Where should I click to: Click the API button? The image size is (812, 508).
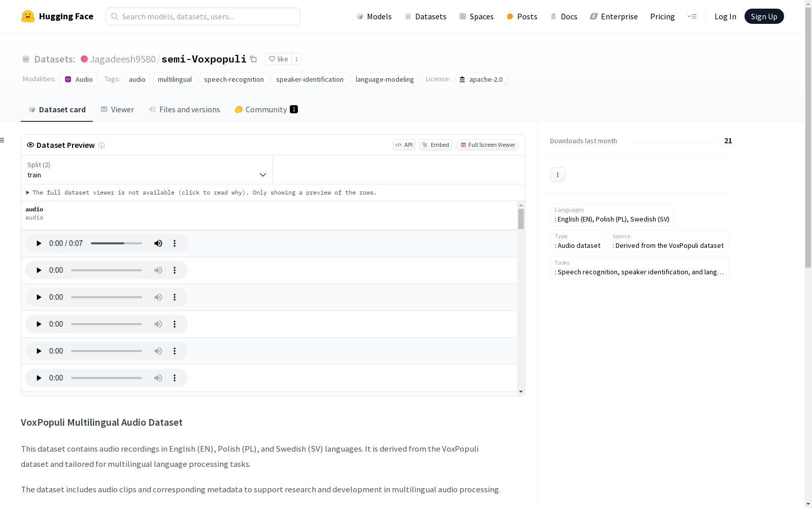(404, 145)
